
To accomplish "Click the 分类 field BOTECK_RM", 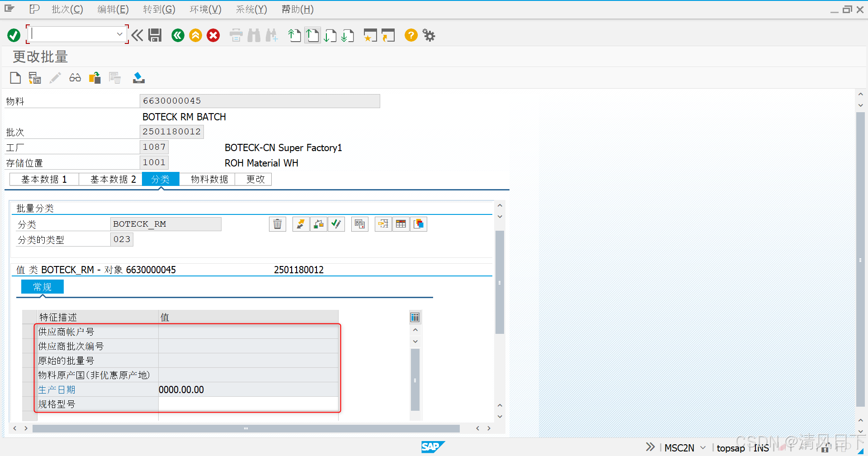I will click(x=166, y=224).
